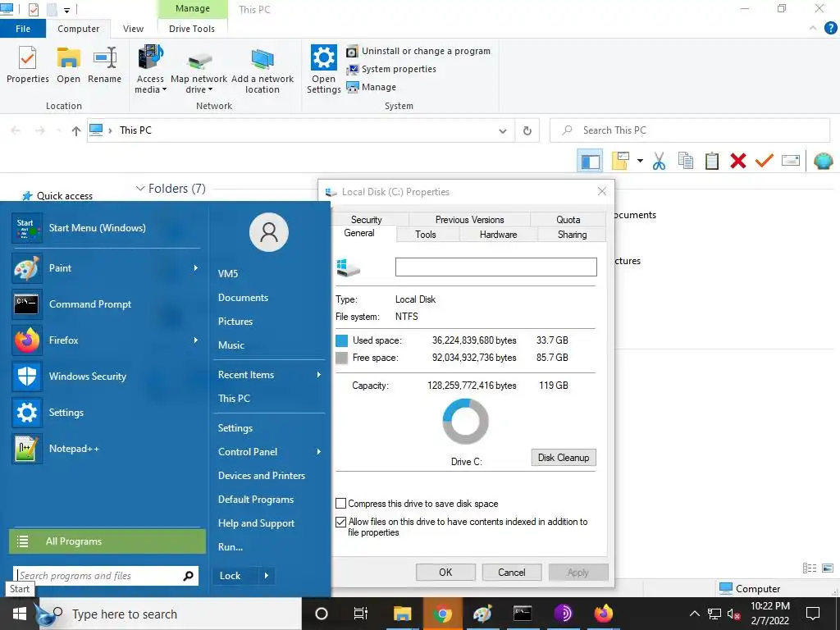
Task: Click the red X Delete toolbar icon
Action: tap(737, 161)
